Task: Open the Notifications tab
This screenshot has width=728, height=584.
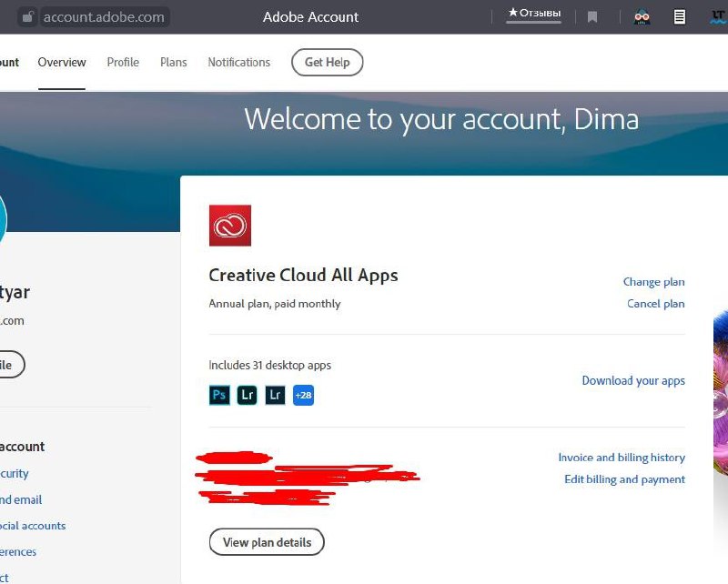Action: tap(238, 62)
